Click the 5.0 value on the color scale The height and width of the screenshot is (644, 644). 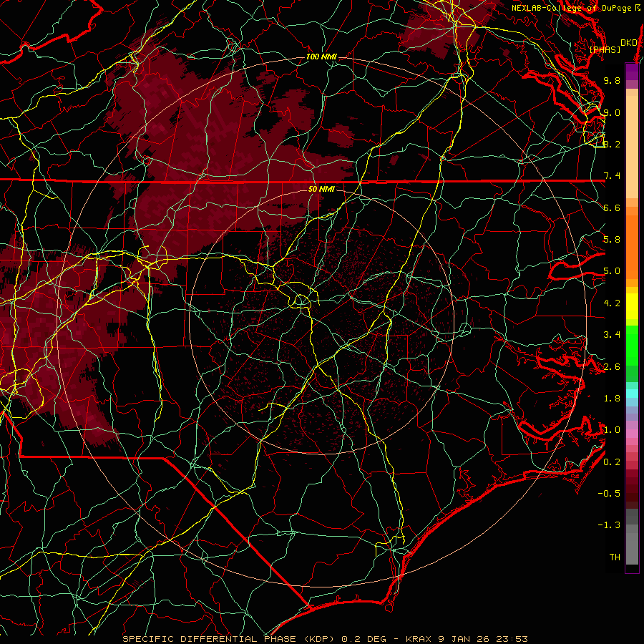click(x=612, y=271)
